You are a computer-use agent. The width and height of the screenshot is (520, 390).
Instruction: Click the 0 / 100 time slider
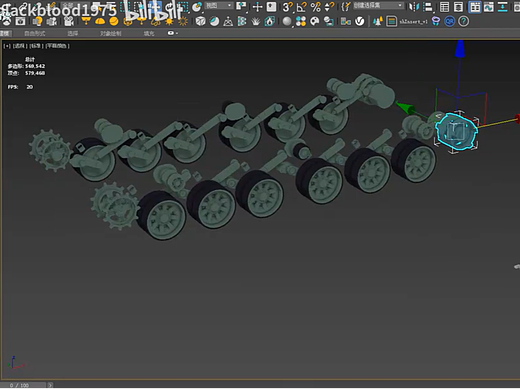(x=23, y=385)
